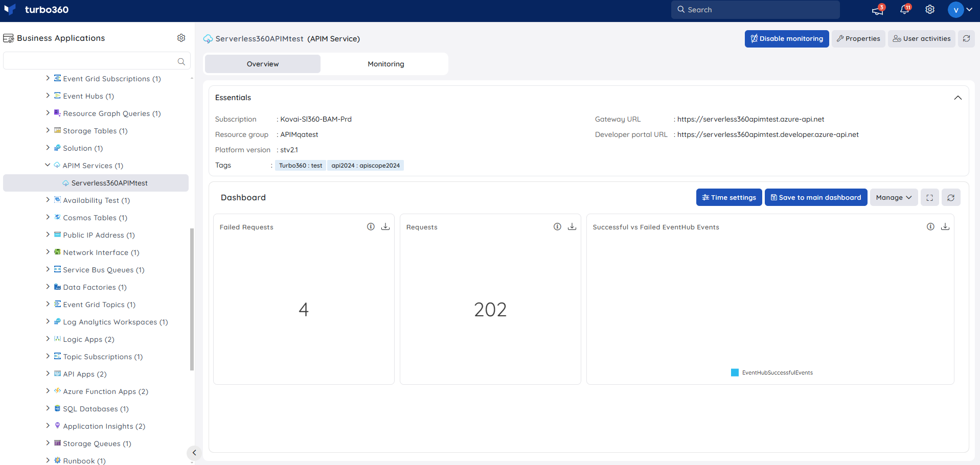The height and width of the screenshot is (465, 980).
Task: Open the settings gear in top bar
Action: (930, 10)
